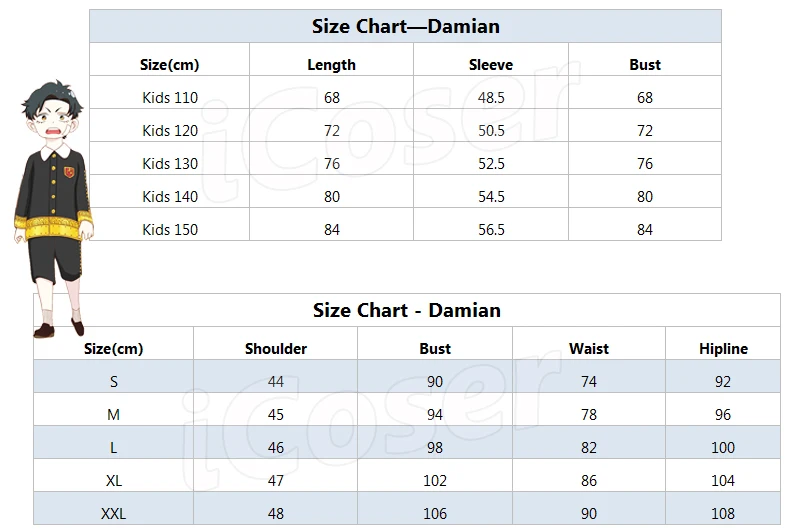Select waist value 82 in L row
This screenshot has width=800, height=531.
click(589, 447)
